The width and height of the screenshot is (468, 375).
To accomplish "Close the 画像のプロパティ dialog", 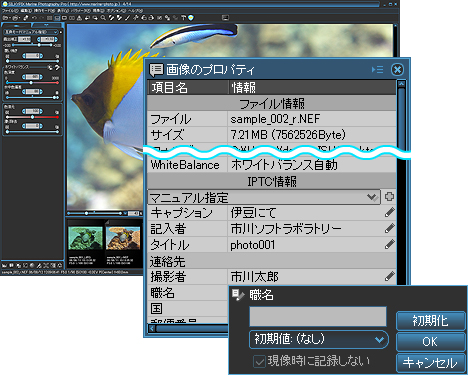I will (397, 70).
